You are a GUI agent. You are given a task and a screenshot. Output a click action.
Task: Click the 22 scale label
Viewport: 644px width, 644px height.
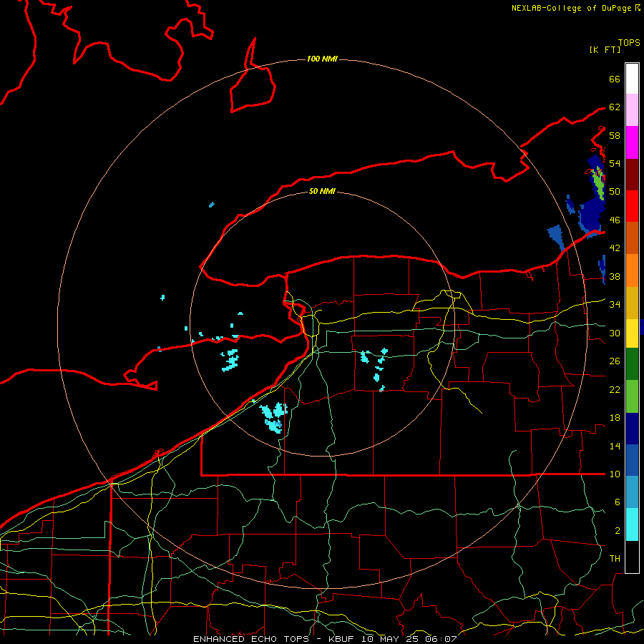click(615, 390)
